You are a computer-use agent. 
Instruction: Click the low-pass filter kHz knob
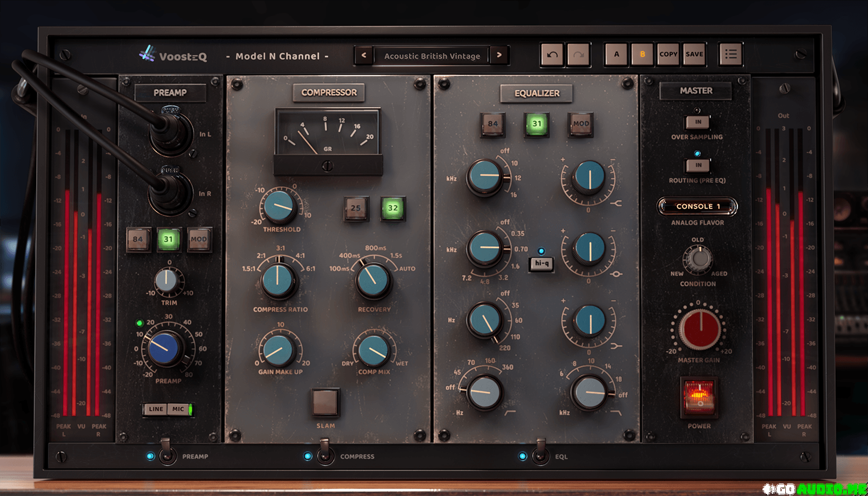pyautogui.click(x=589, y=393)
